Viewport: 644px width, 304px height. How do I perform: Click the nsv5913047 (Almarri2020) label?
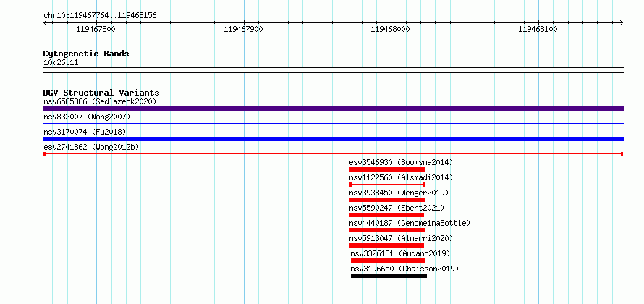(402, 238)
